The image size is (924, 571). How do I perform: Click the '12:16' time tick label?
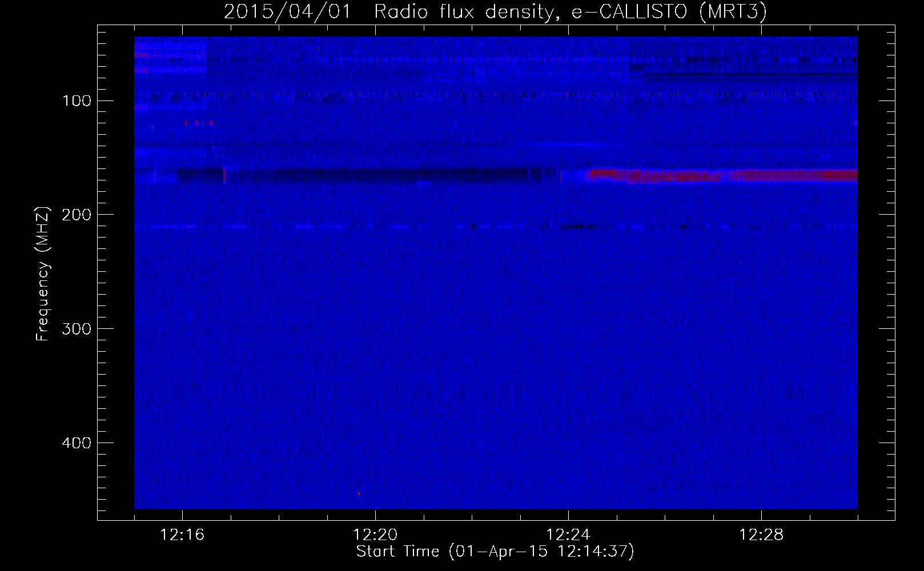182,535
